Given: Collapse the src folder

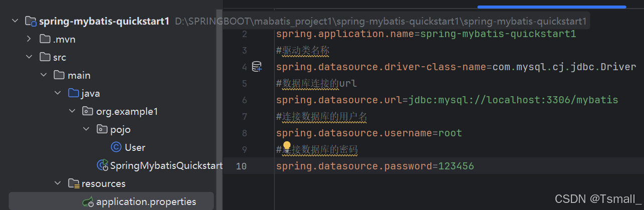Looking at the screenshot, I should click(29, 57).
